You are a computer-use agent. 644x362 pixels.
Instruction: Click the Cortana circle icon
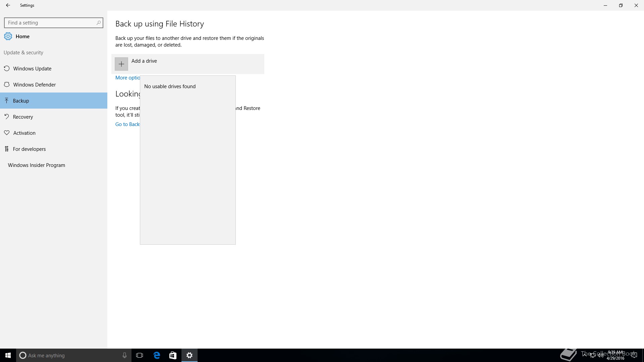[23, 355]
